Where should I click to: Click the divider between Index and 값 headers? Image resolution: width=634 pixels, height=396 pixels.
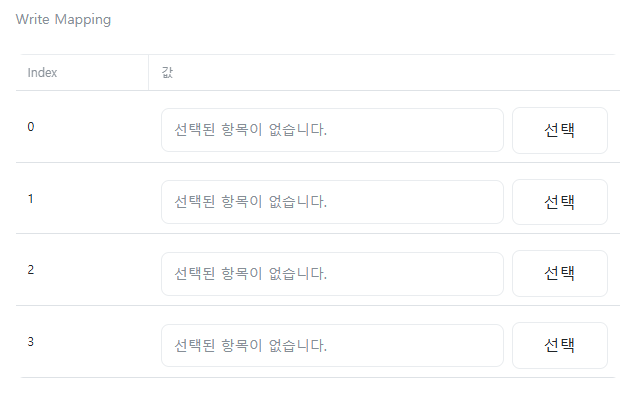tap(148, 72)
